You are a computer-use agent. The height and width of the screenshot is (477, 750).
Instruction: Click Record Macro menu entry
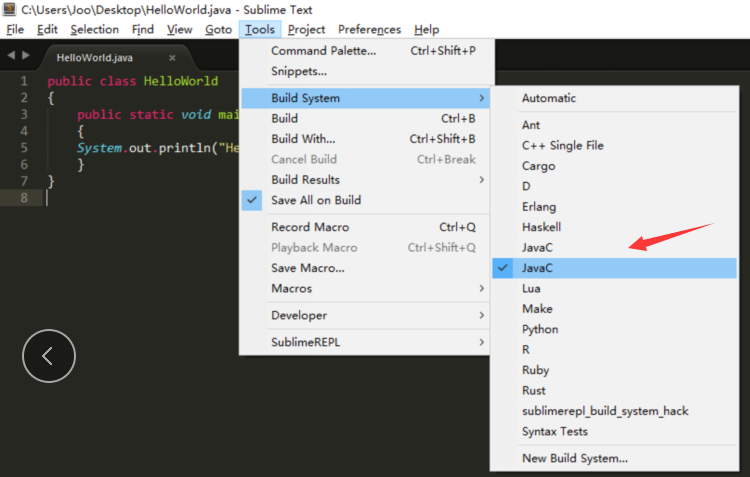point(365,227)
